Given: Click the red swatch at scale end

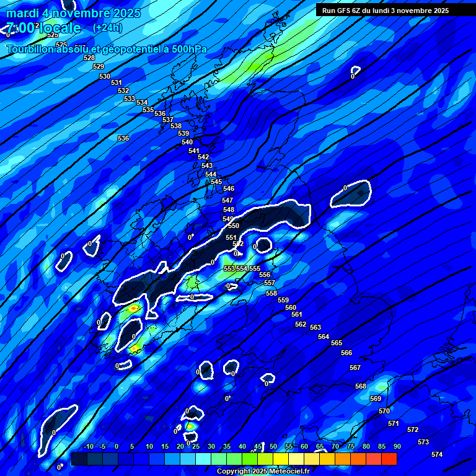Looking at the screenshot, I should pyautogui.click(x=389, y=459).
